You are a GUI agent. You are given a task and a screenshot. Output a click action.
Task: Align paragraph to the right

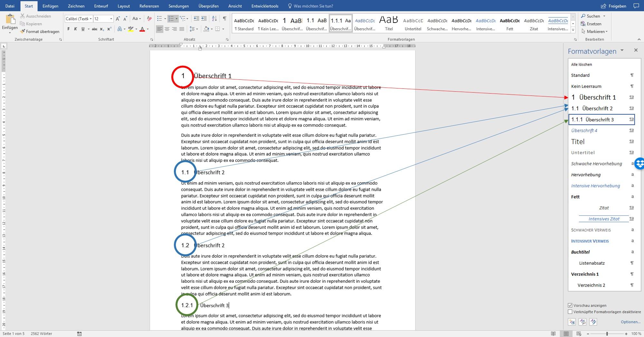point(174,29)
